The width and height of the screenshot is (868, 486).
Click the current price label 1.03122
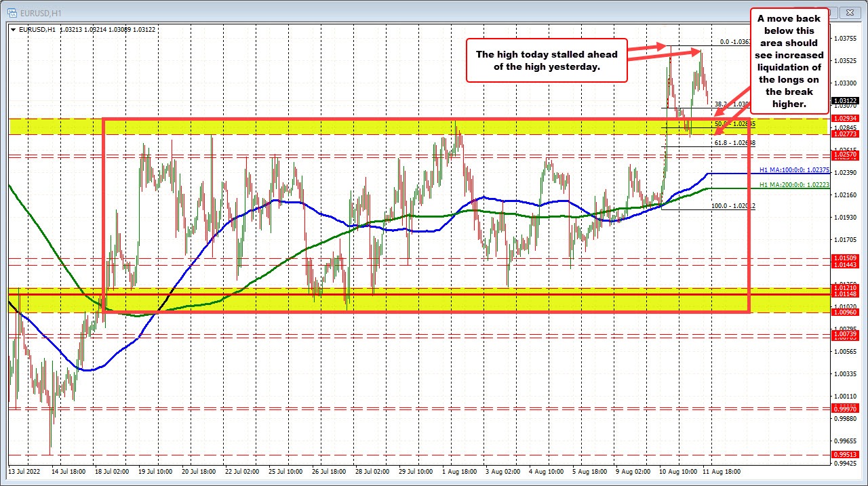845,100
